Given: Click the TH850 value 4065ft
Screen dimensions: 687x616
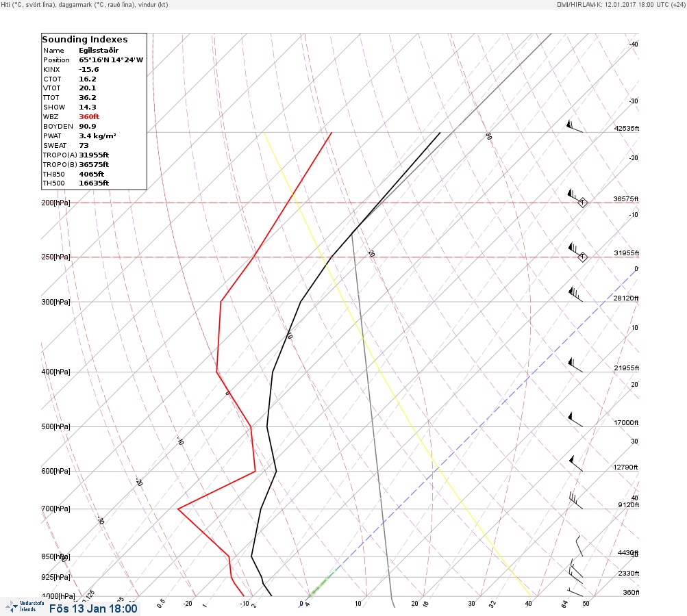Looking at the screenshot, I should [x=92, y=175].
